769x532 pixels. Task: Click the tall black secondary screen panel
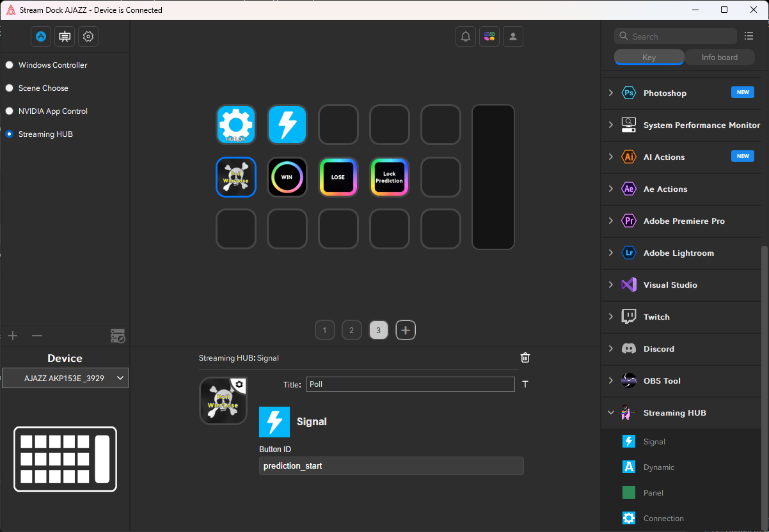[493, 177]
